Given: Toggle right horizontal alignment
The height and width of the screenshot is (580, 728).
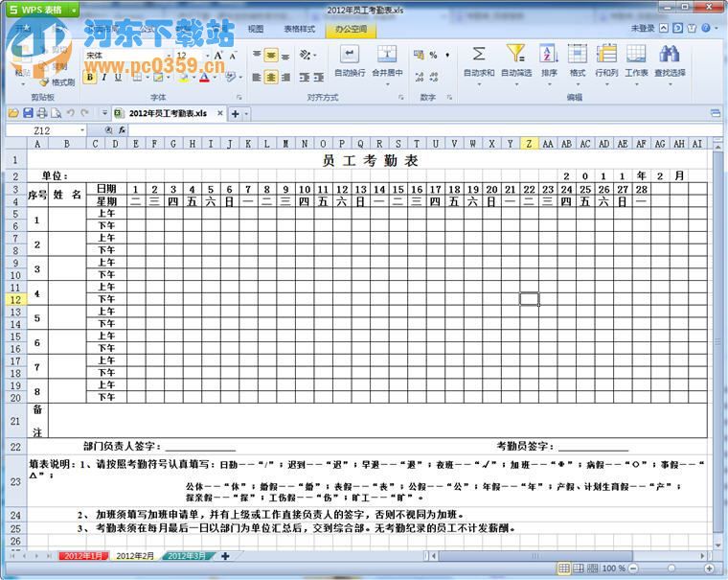Looking at the screenshot, I should click(x=285, y=77).
